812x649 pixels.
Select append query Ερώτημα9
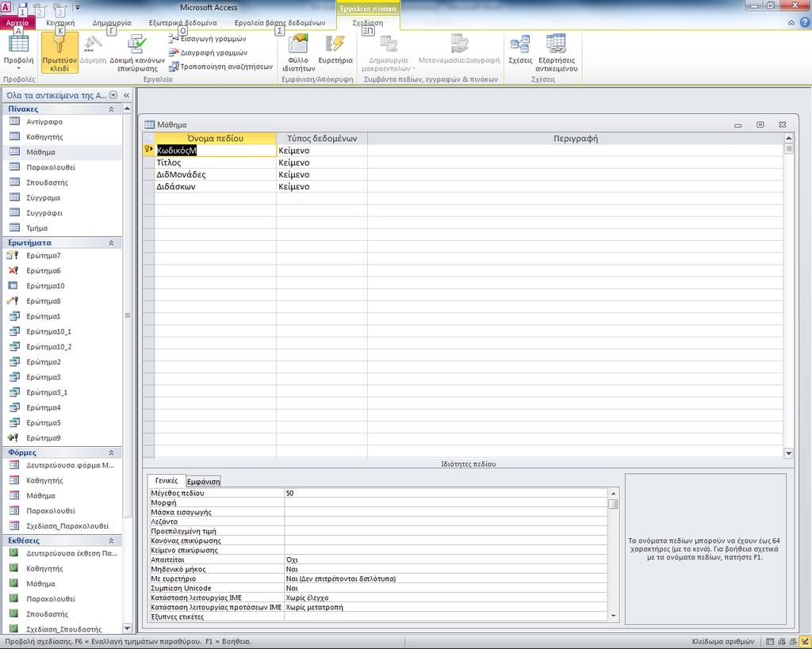(x=44, y=438)
